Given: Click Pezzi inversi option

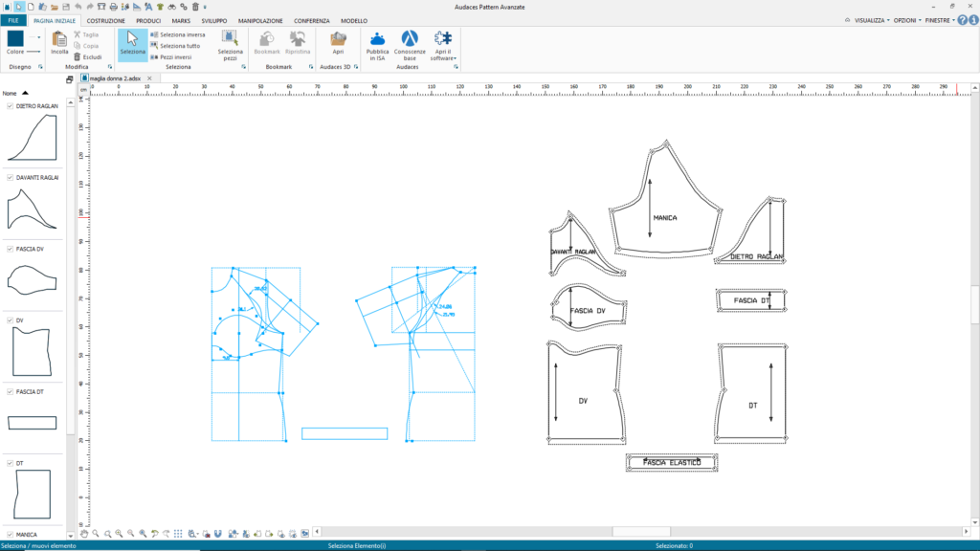Looking at the screenshot, I should coord(170,56).
